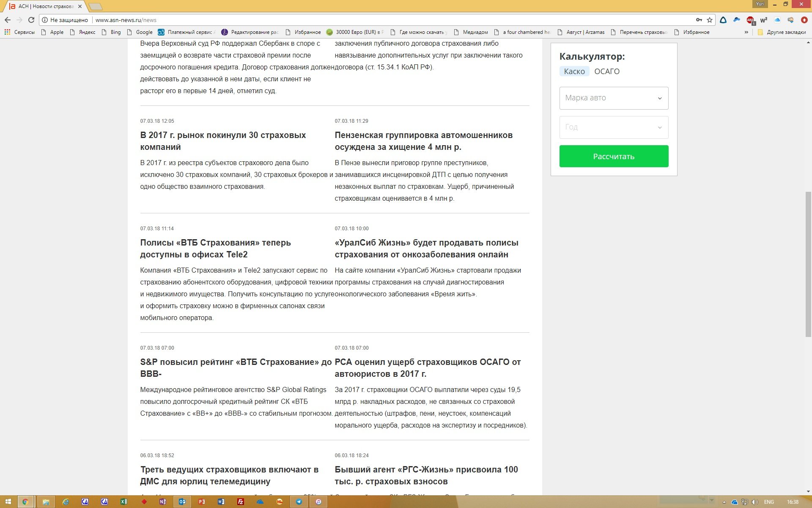This screenshot has height=508, width=812.
Task: Bookmark this page with the star icon
Action: point(710,20)
